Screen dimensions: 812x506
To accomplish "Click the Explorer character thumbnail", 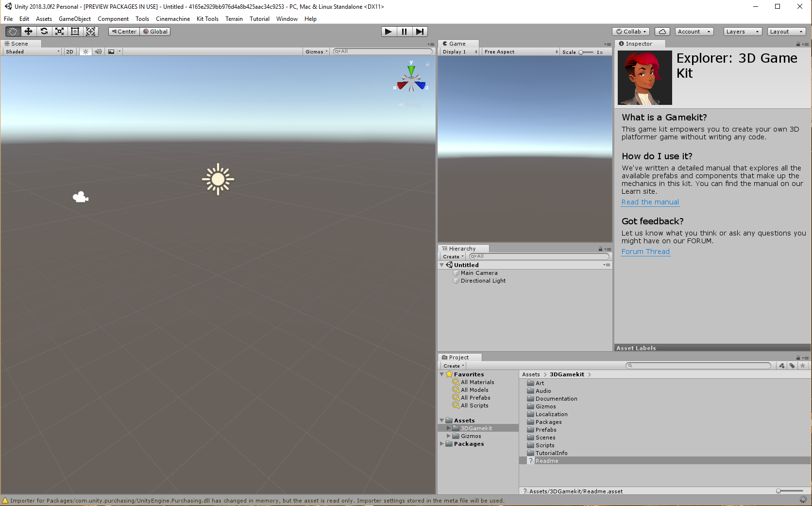I will pos(645,78).
